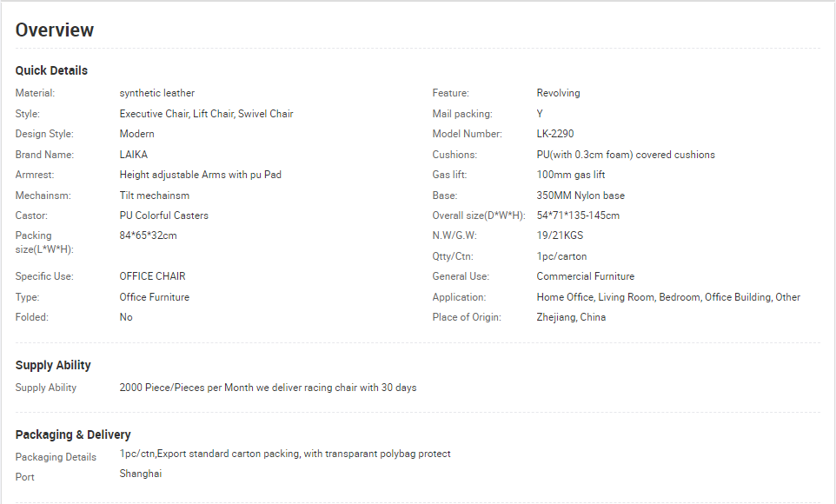Click the Model Number LK-2290 value

[x=555, y=134]
